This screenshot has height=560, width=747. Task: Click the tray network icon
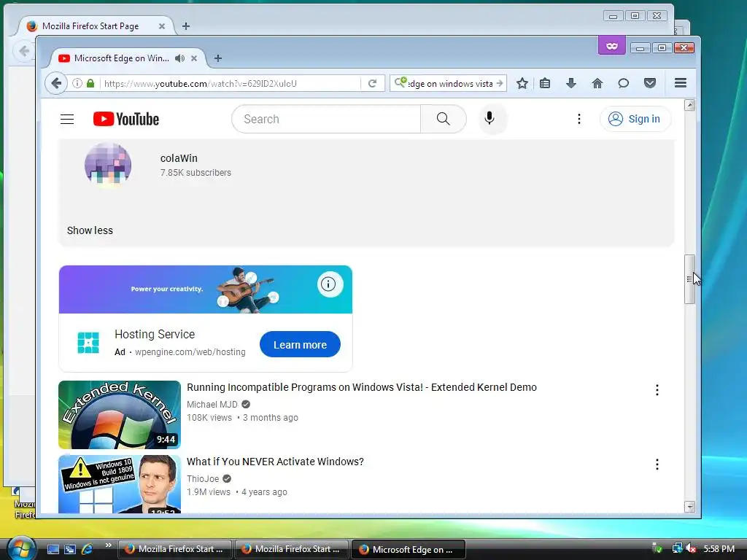coord(677,548)
